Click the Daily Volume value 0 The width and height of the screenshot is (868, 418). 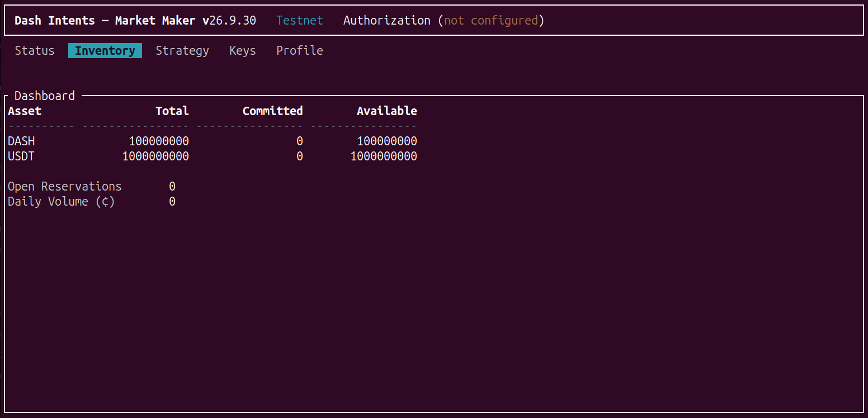pos(172,202)
